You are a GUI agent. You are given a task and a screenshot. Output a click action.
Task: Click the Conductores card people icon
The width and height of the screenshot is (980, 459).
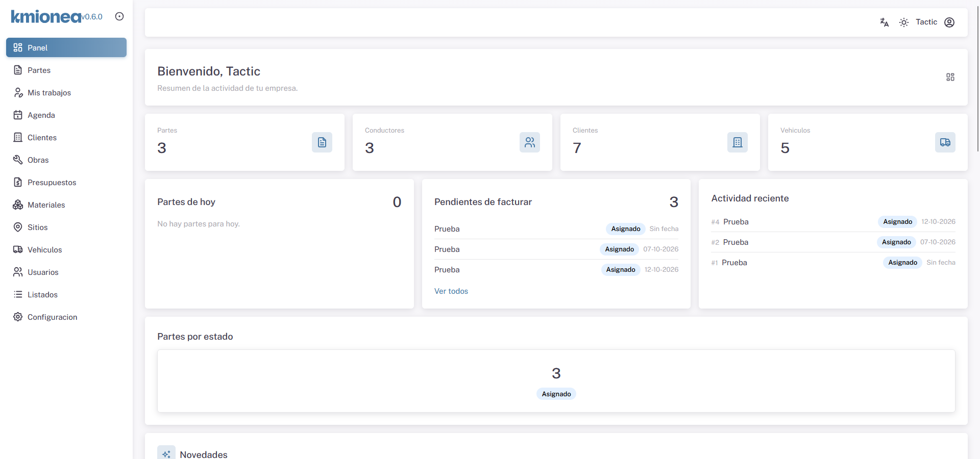(x=530, y=142)
